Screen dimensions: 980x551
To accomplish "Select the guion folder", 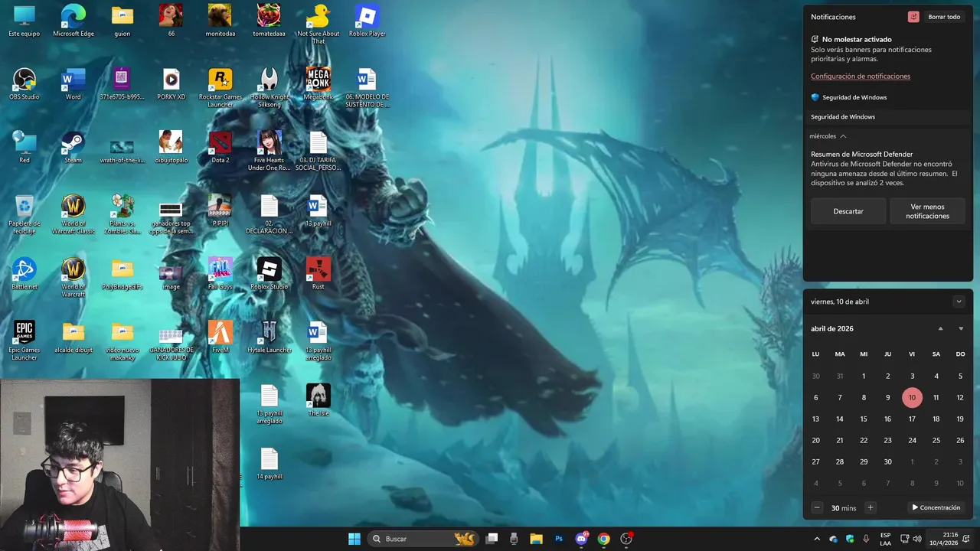I will pos(122,21).
